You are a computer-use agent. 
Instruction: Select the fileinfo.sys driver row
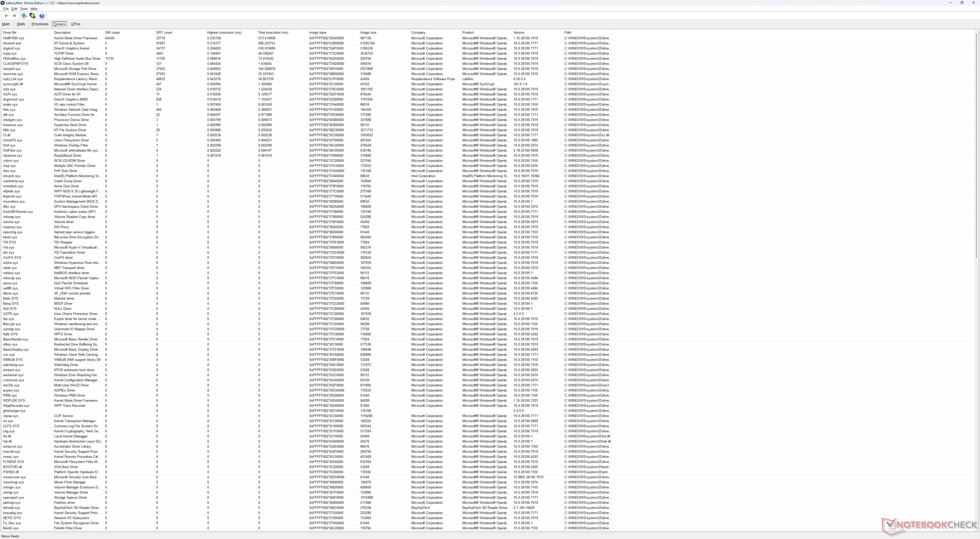pyautogui.click(x=307, y=528)
